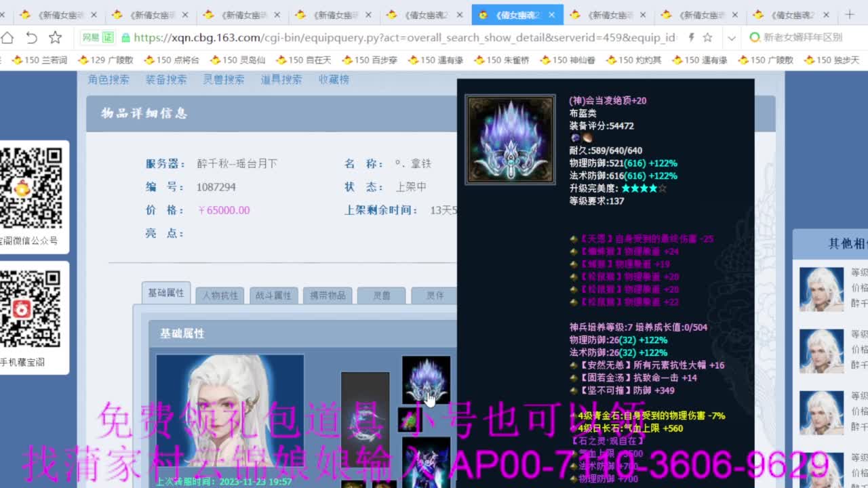The width and height of the screenshot is (868, 488).
Task: Open the 携带物品 tab
Action: pyautogui.click(x=327, y=294)
